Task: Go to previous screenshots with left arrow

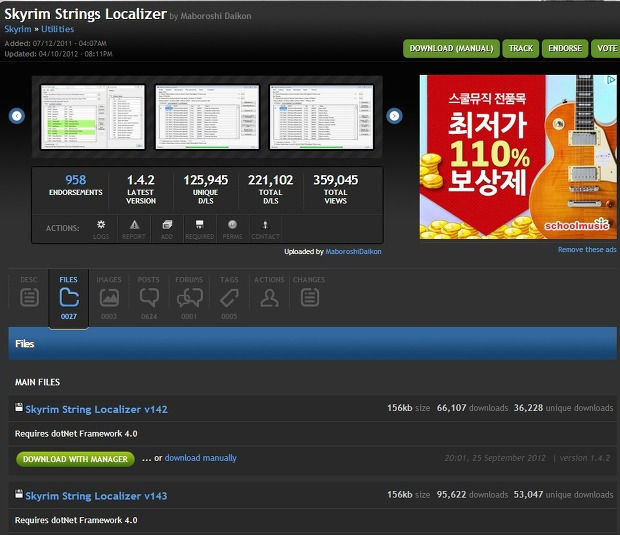Action: (x=17, y=116)
